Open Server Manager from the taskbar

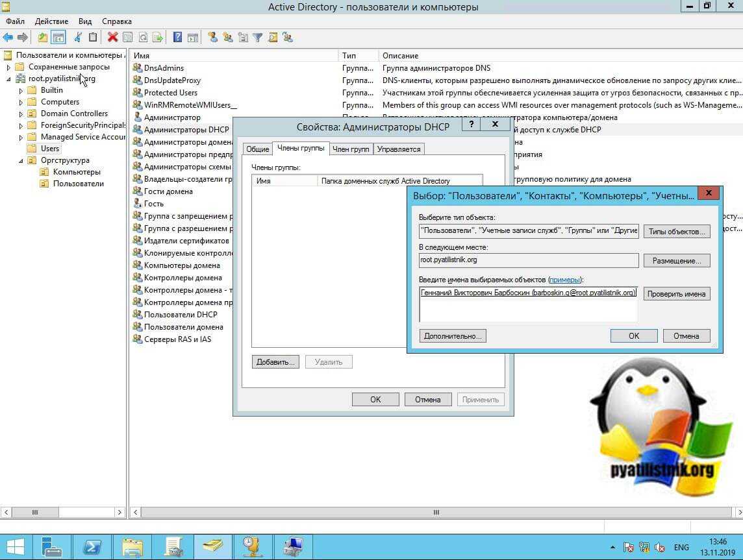click(x=51, y=546)
